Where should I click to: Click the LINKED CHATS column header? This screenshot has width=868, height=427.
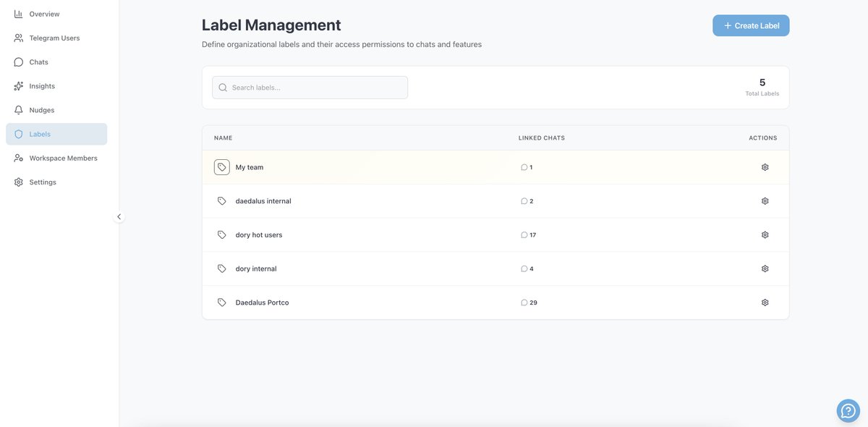(542, 138)
